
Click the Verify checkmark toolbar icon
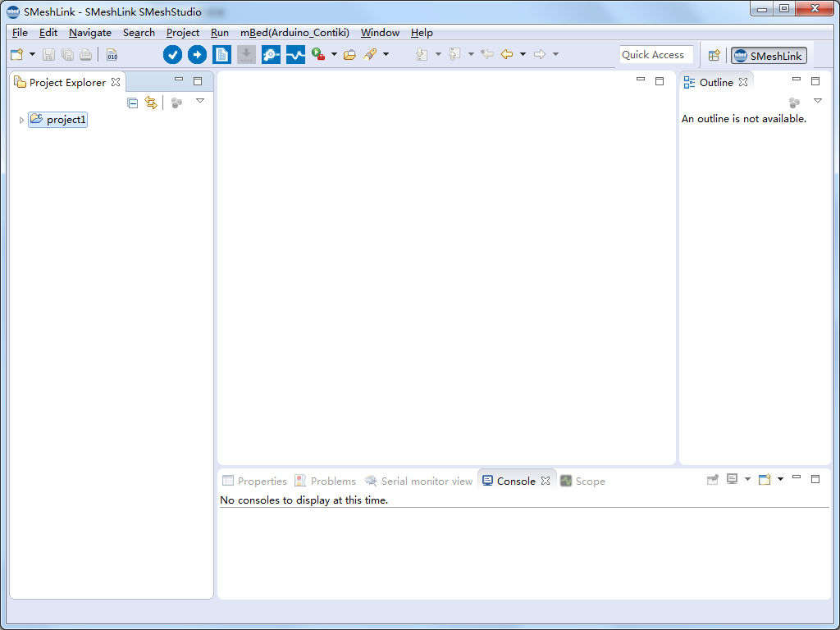(172, 54)
